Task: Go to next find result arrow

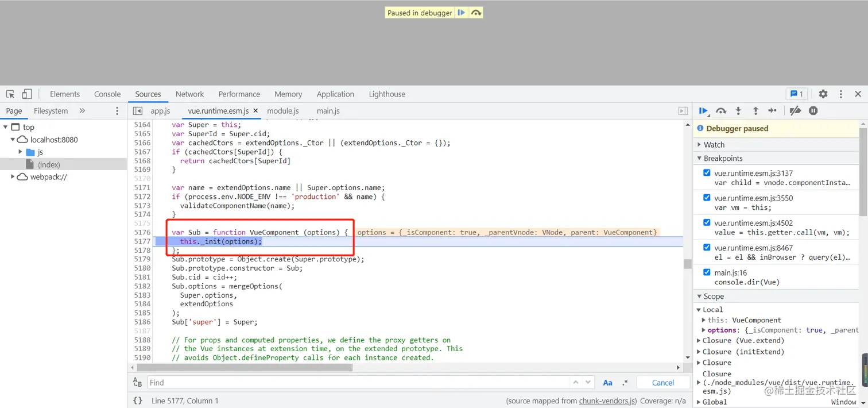Action: (x=588, y=382)
